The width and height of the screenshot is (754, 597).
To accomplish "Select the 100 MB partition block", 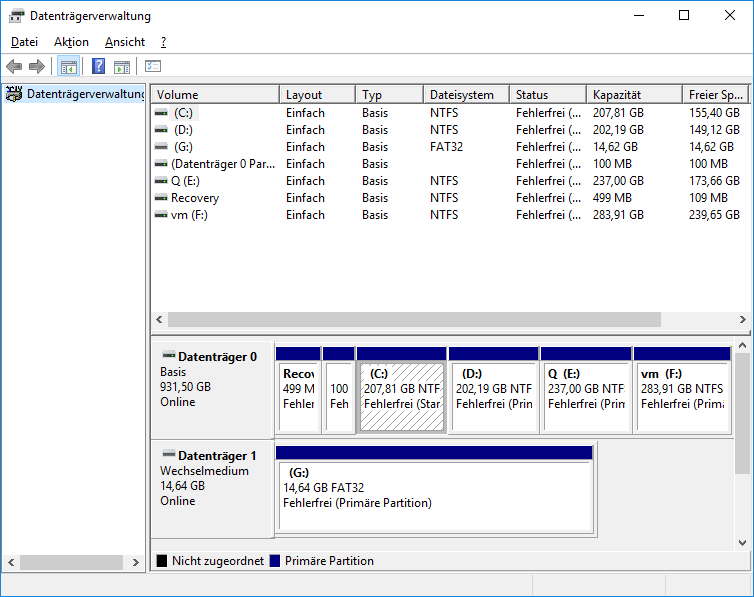I will (339, 390).
